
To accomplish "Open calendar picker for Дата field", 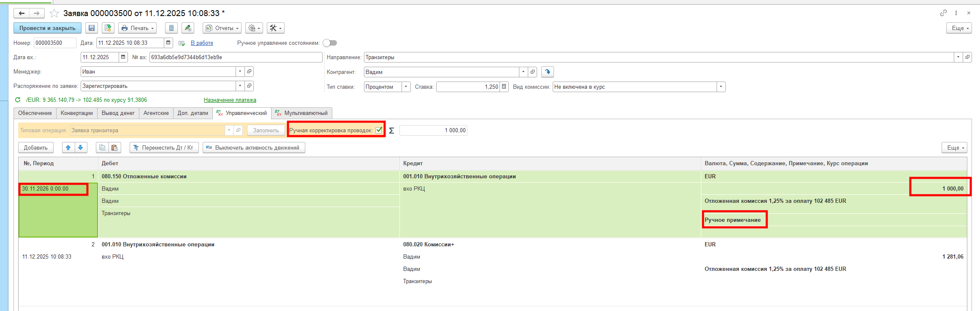I will [168, 43].
